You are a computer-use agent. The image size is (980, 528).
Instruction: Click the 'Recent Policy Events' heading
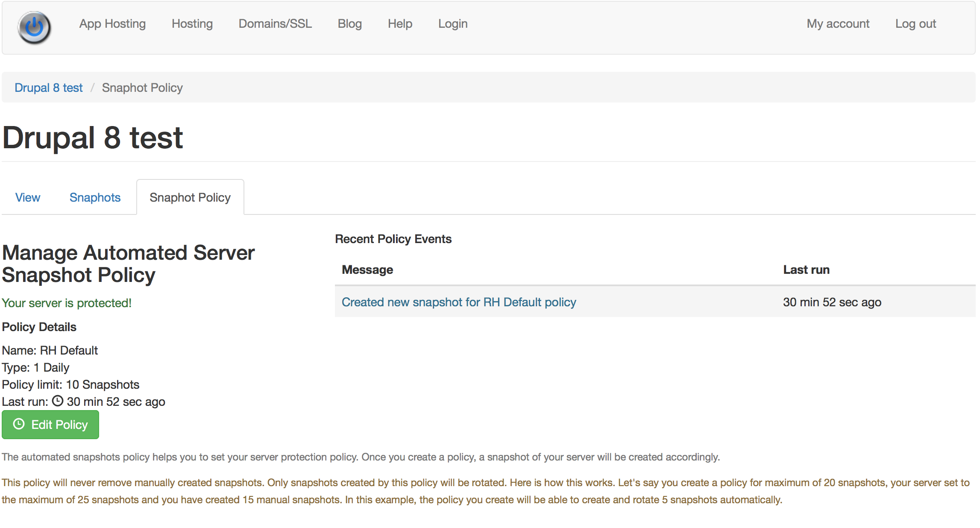393,239
